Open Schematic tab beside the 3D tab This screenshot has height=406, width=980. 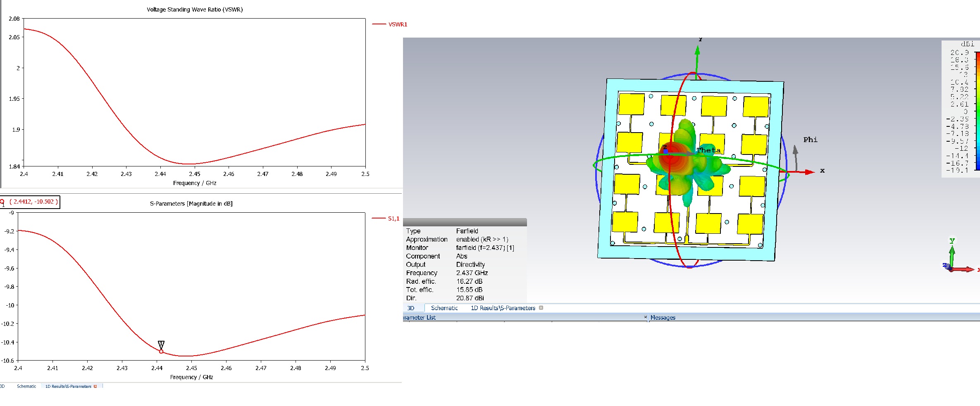pyautogui.click(x=444, y=308)
